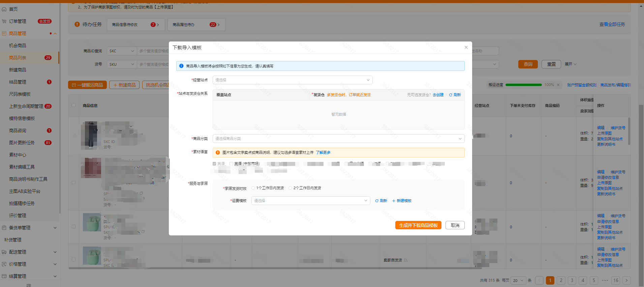Click 生成并下载商品模板 button
Image resolution: width=644 pixels, height=287 pixels.
point(418,225)
